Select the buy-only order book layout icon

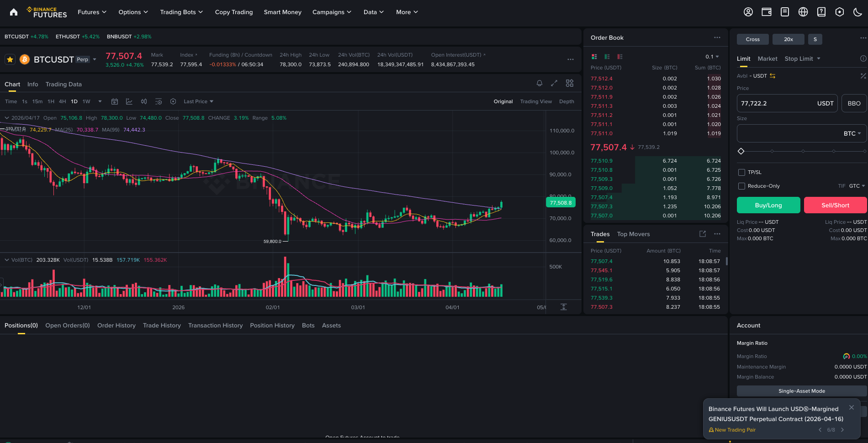[x=607, y=56]
